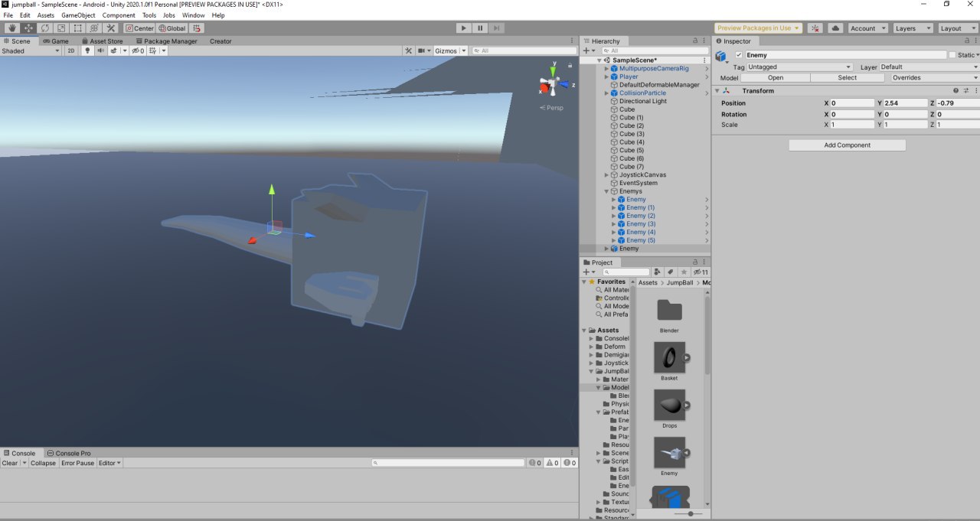Click the Hierarchy search field
Image resolution: width=980 pixels, height=521 pixels.
tap(655, 50)
